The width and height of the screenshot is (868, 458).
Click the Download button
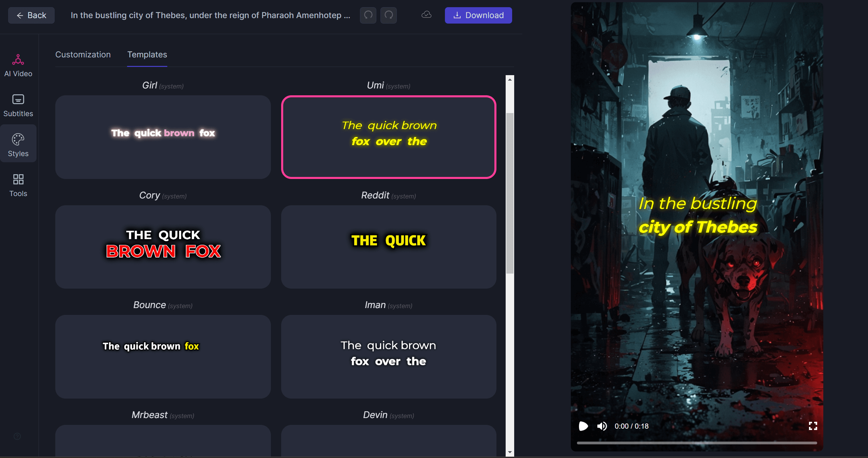tap(479, 15)
